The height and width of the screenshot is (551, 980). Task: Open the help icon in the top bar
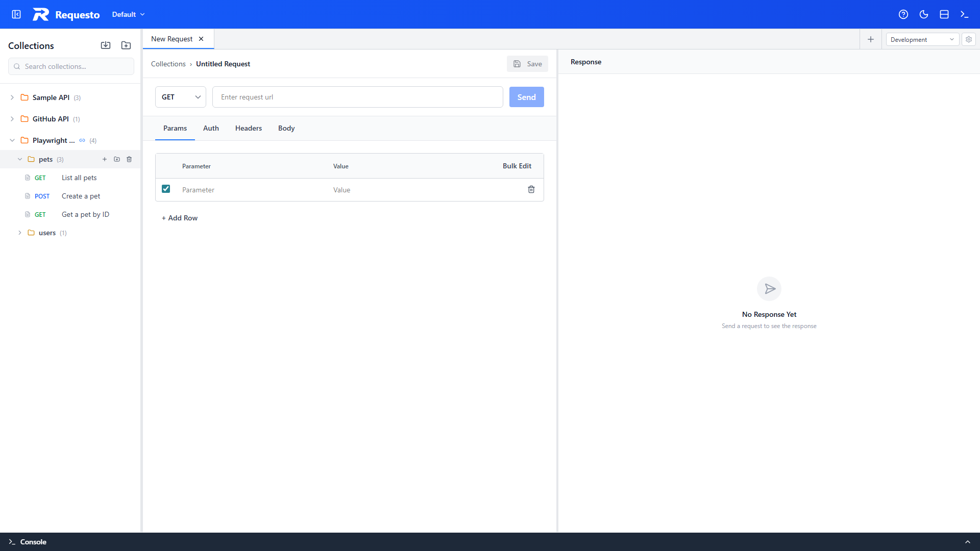903,14
